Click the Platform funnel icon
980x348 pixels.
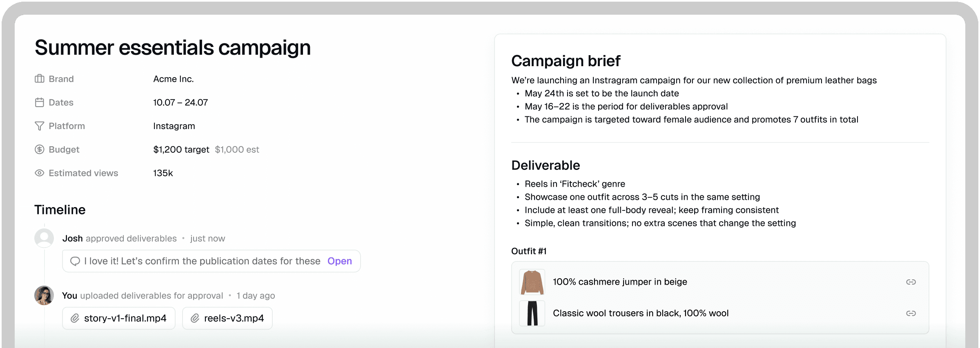(x=39, y=126)
